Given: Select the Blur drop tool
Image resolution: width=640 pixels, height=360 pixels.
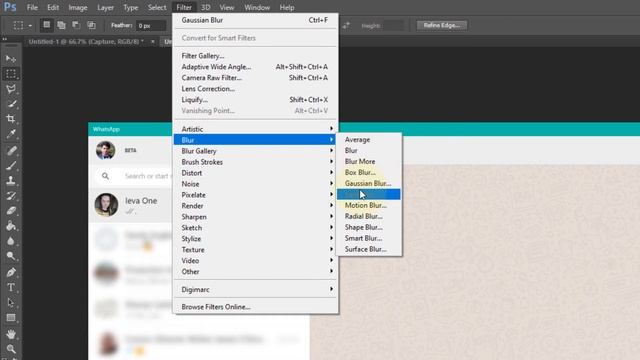Looking at the screenshot, I should [11, 241].
